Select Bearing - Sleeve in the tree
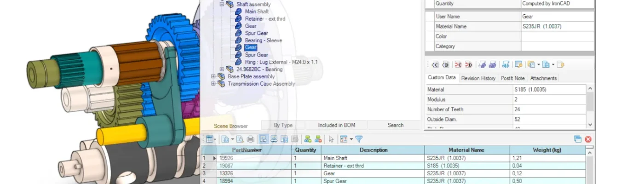Screen dimensions: 644x184 point(263,40)
